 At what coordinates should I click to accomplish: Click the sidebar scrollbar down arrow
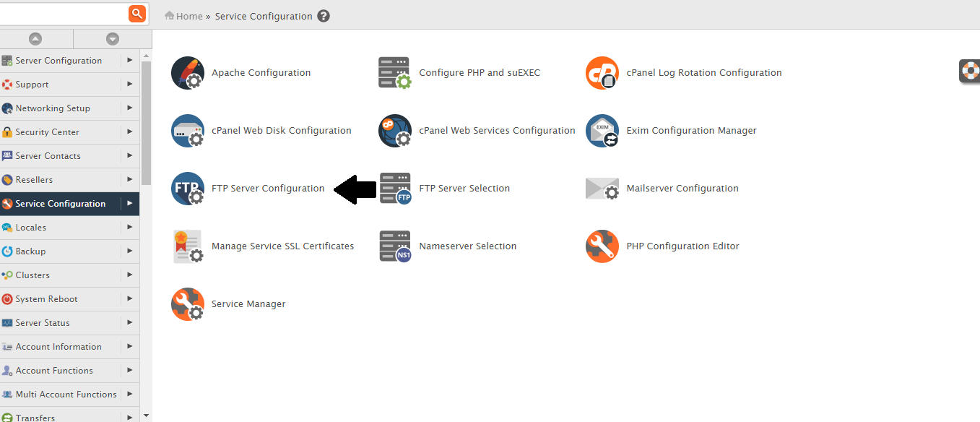click(147, 416)
